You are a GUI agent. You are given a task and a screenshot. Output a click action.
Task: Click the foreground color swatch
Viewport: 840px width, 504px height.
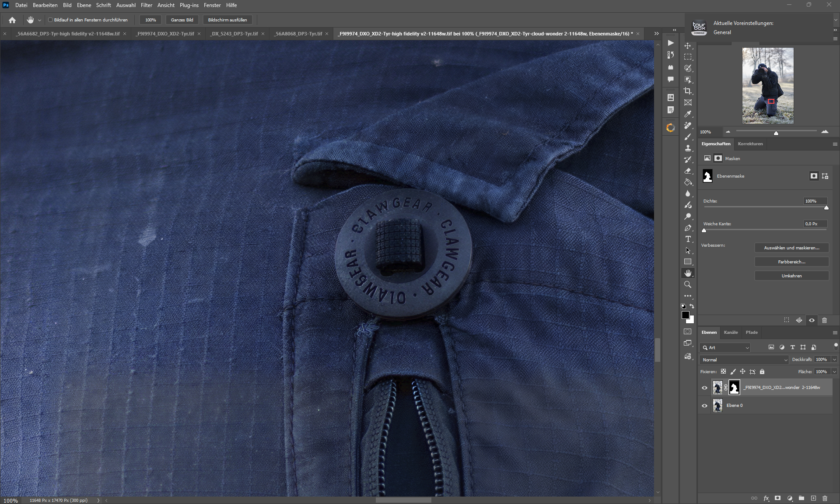pos(685,315)
